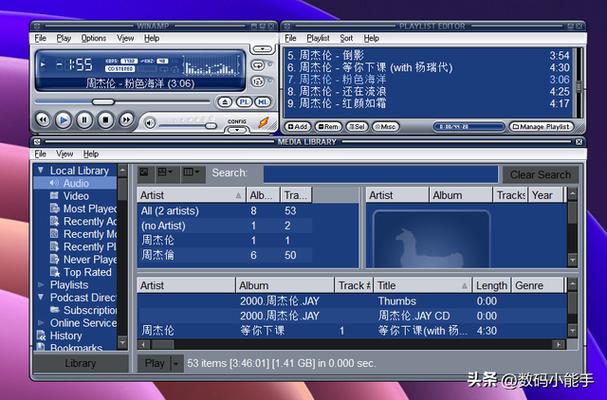
Task: Toggle shuffle mode in Winamp
Action: tap(257, 81)
